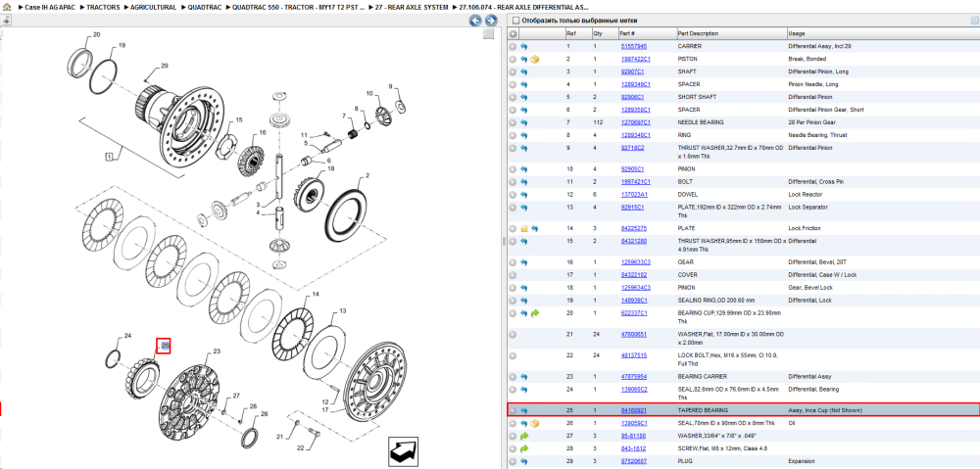The height and width of the screenshot is (469, 980).
Task: Click green arrow icon in WASHER row 27
Action: (524, 436)
